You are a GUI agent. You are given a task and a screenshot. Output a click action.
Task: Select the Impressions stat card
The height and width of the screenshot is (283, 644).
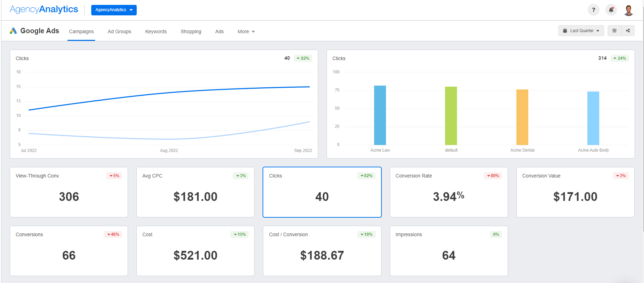[449, 251]
